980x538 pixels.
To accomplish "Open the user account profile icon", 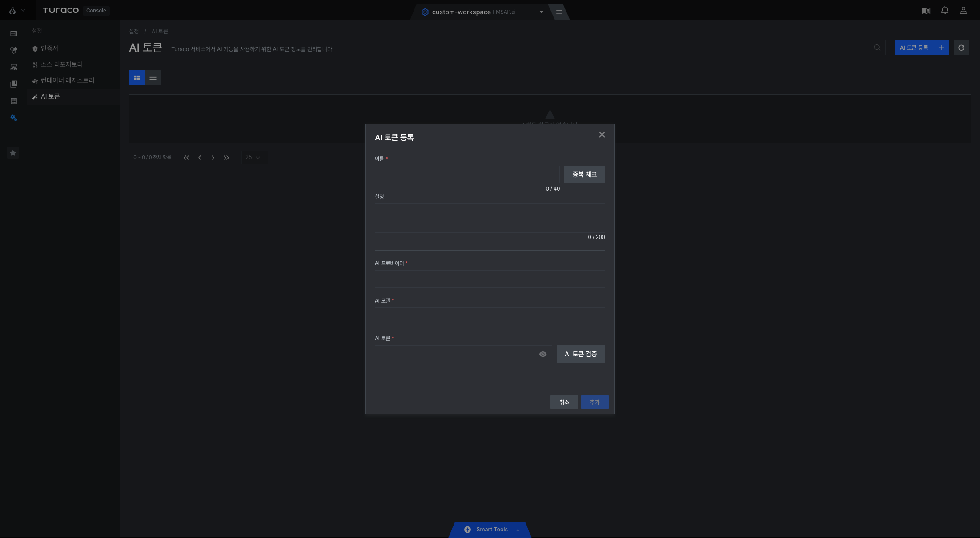I will [x=964, y=11].
